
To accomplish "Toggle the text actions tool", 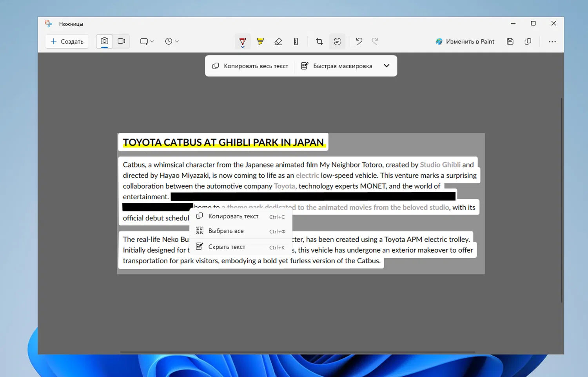I will point(337,41).
